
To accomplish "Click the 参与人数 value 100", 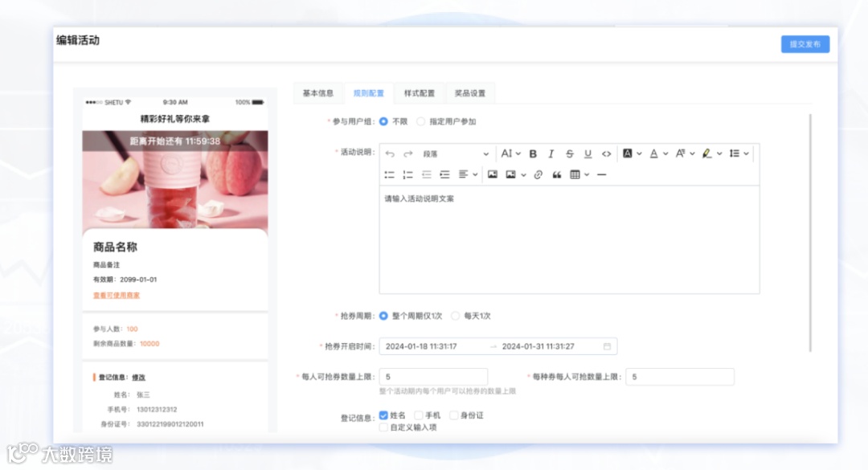I will pos(132,329).
